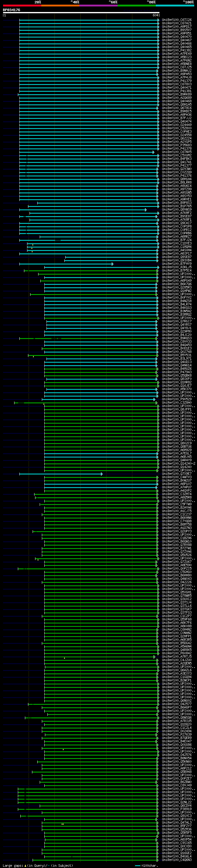Screen dimensions: 197x868
Task: Click the orange ~40% identity legend segment
Action: [x=60, y=6]
